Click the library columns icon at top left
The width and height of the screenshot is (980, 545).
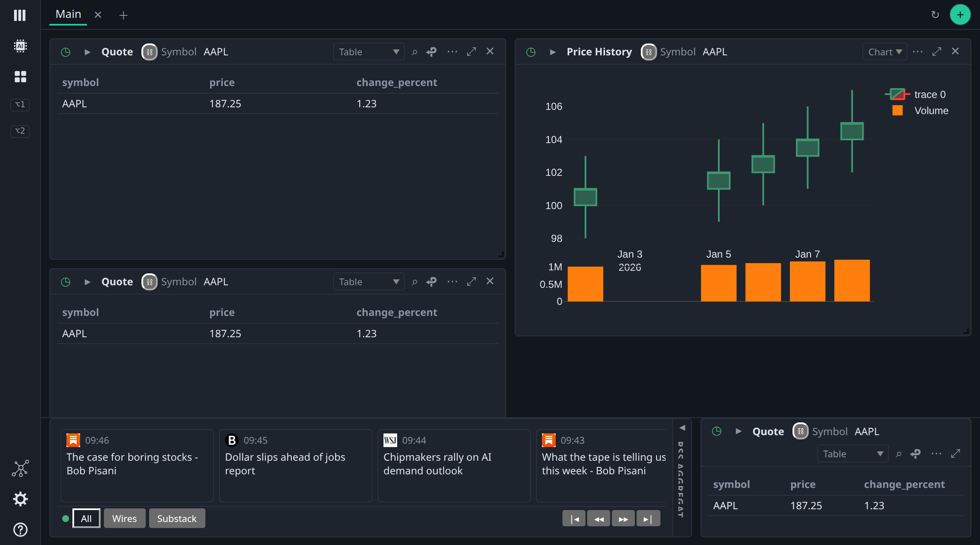tap(20, 15)
